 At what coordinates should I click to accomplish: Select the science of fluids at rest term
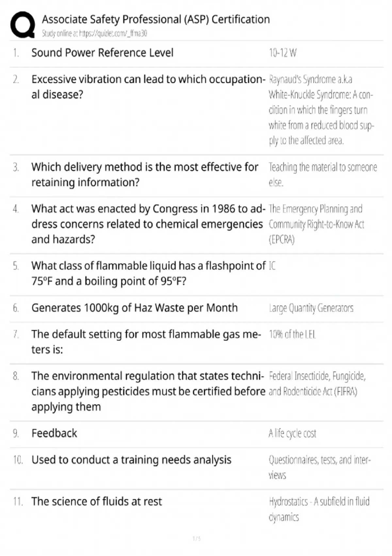(x=96, y=501)
